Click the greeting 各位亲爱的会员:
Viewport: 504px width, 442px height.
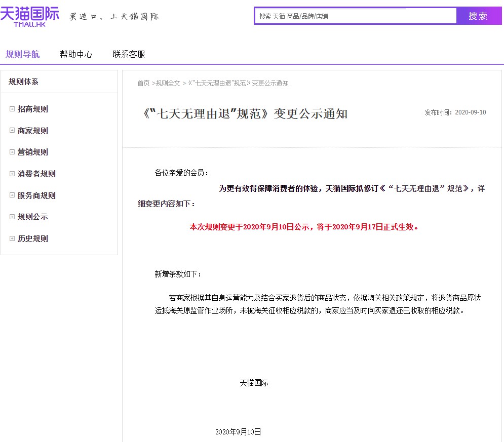coord(182,173)
